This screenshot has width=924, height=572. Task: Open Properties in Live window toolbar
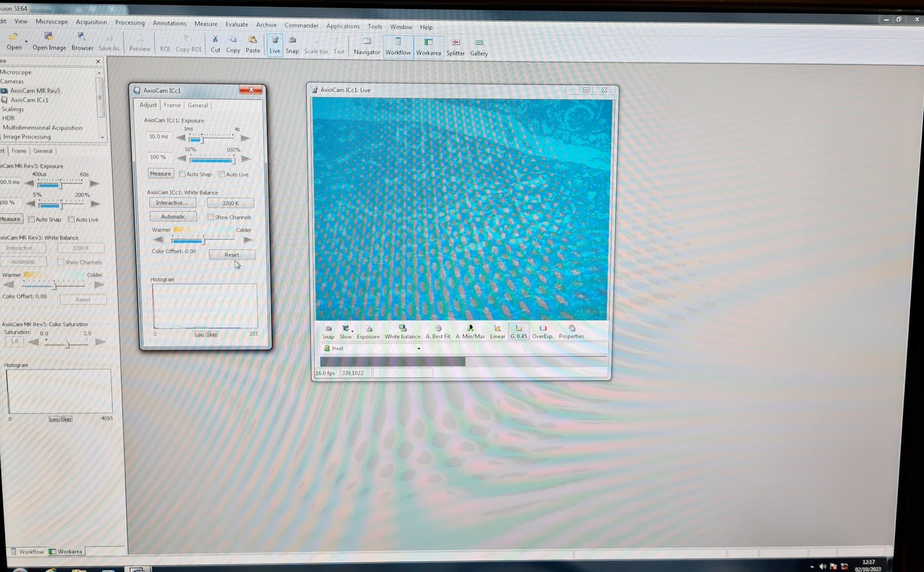pyautogui.click(x=571, y=331)
